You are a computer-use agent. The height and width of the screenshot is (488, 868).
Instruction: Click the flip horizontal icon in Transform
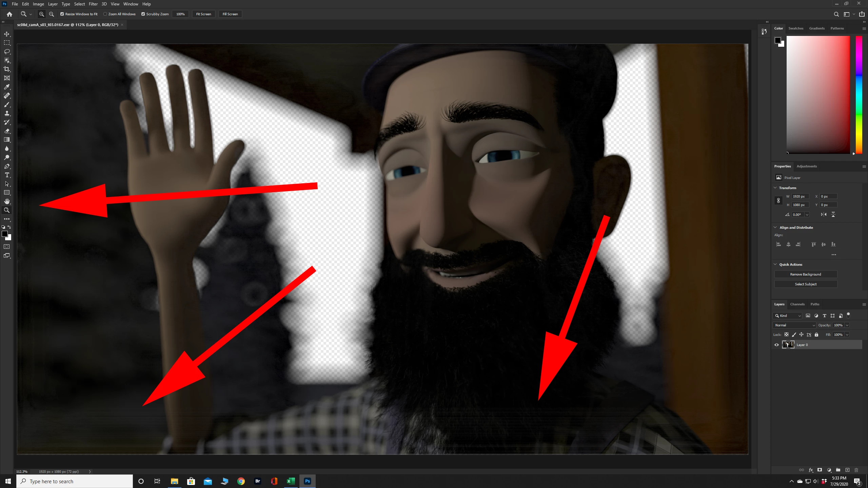tap(824, 215)
